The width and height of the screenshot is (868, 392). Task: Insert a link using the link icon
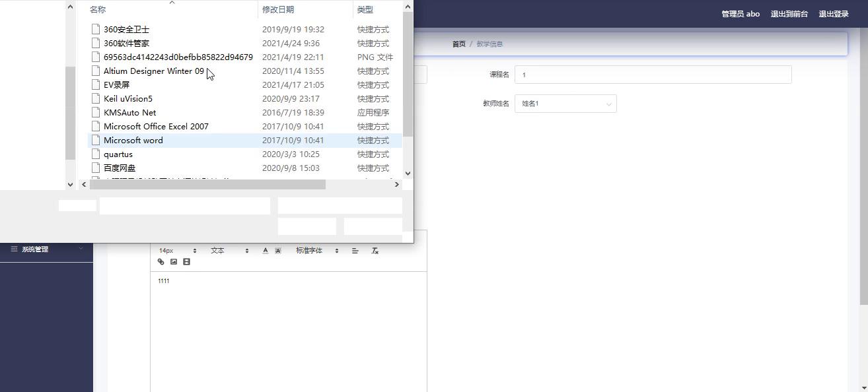coord(161,262)
